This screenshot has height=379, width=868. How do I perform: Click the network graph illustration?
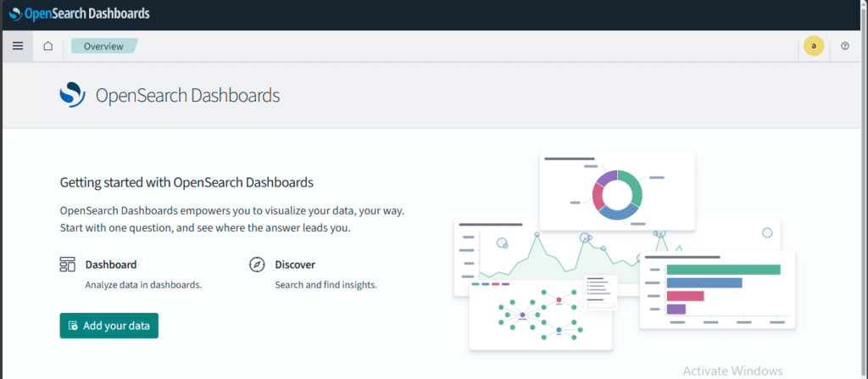[540, 315]
